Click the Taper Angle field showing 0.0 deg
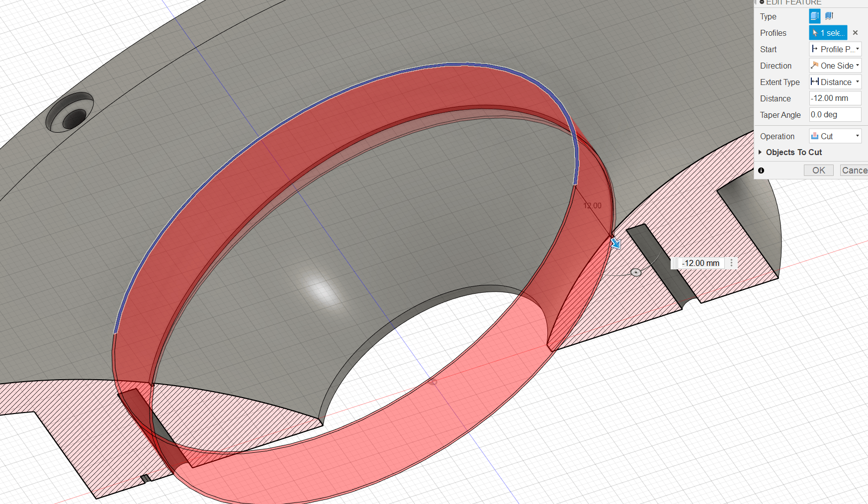The width and height of the screenshot is (868, 504). [x=835, y=115]
